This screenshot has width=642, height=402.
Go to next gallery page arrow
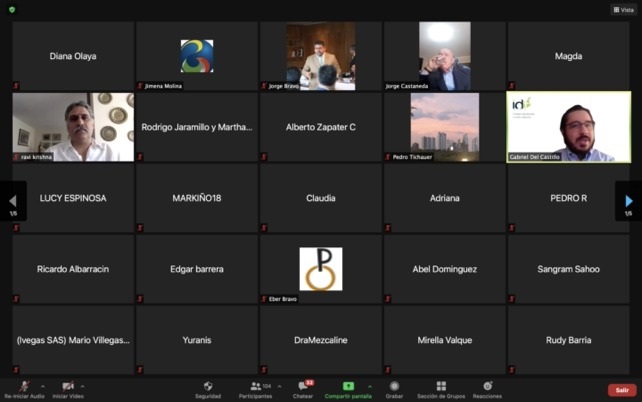tap(628, 201)
